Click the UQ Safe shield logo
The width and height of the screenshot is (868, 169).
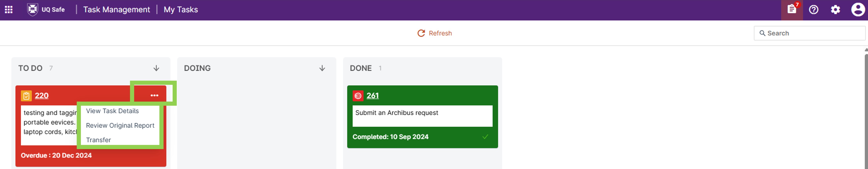(32, 9)
